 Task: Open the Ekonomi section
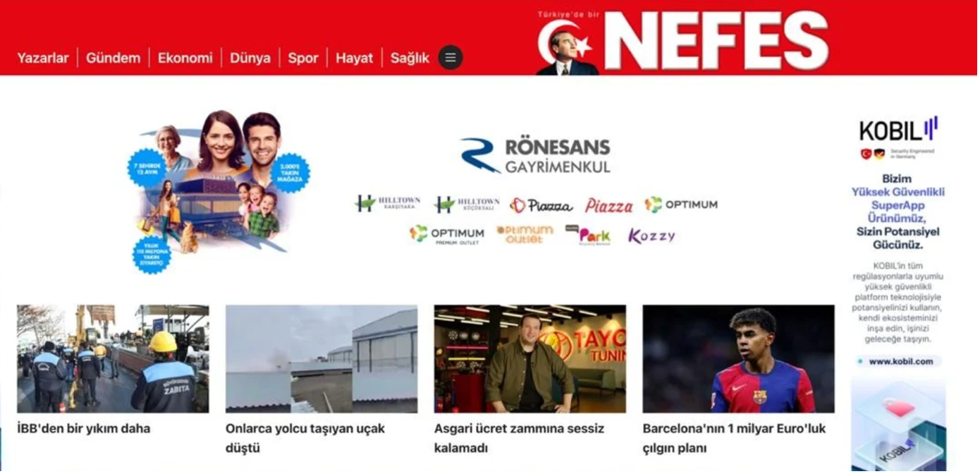point(185,59)
